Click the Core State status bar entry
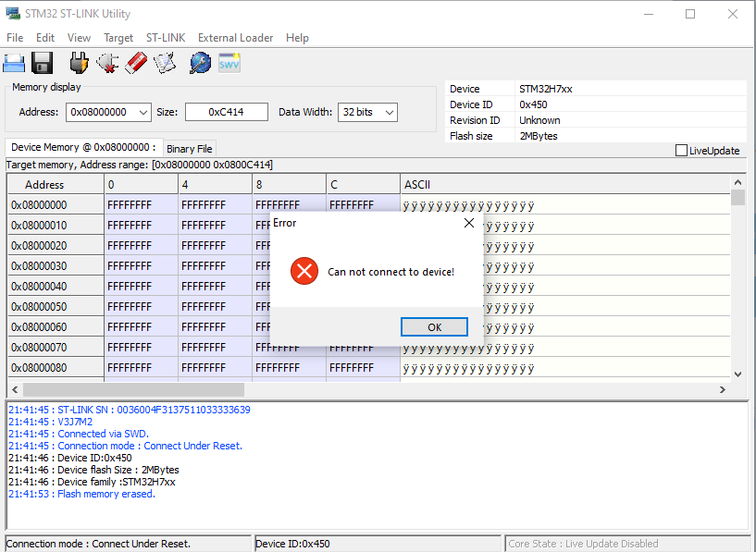Image resolution: width=756 pixels, height=552 pixels. tap(628, 544)
